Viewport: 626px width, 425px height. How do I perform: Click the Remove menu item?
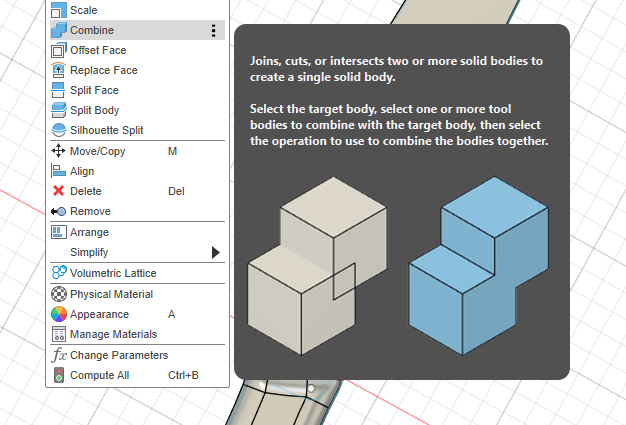(x=90, y=211)
